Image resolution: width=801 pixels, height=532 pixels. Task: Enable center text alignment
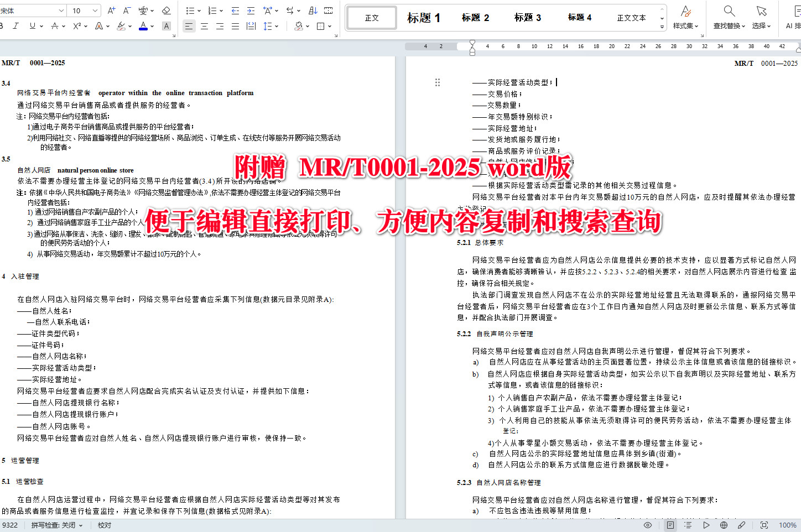(x=204, y=25)
